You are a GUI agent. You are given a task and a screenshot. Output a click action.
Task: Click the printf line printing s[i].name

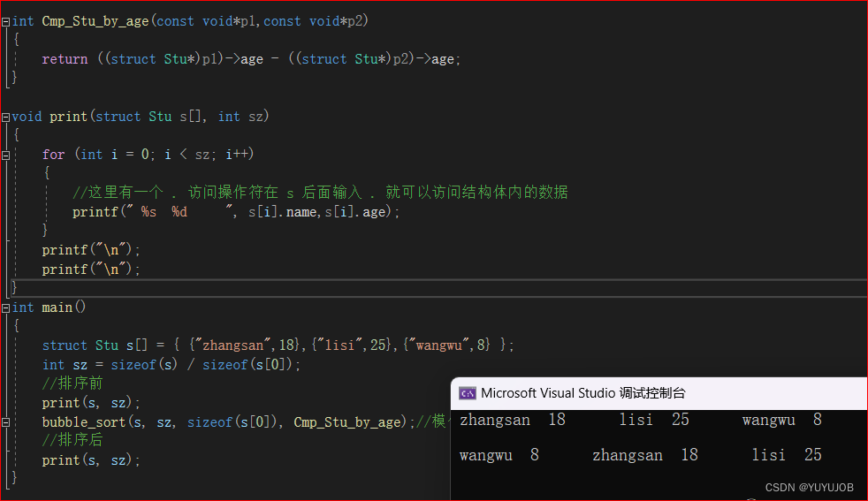[236, 212]
